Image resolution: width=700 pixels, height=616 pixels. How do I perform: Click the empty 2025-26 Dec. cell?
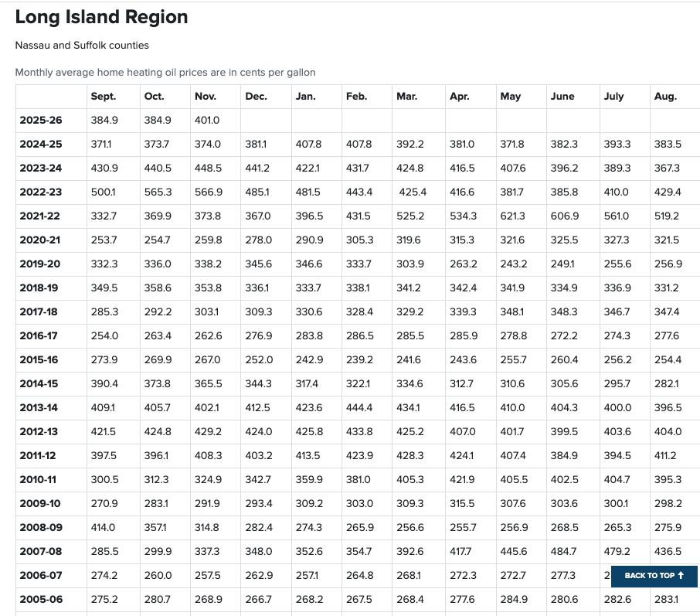266,120
